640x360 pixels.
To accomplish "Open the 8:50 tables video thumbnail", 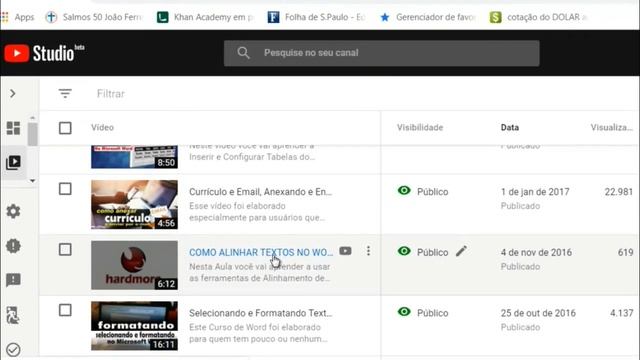I will (134, 157).
